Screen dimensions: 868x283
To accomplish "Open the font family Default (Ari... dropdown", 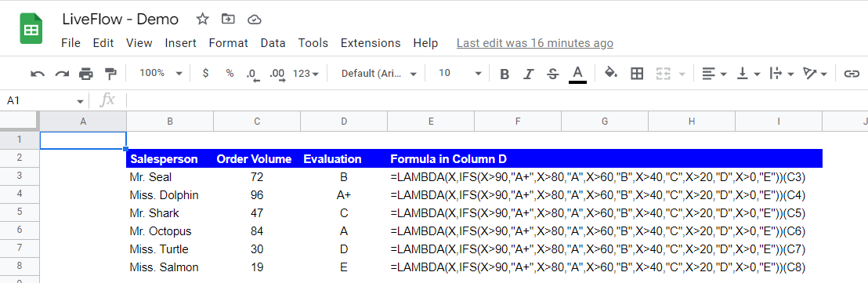I will tap(379, 73).
